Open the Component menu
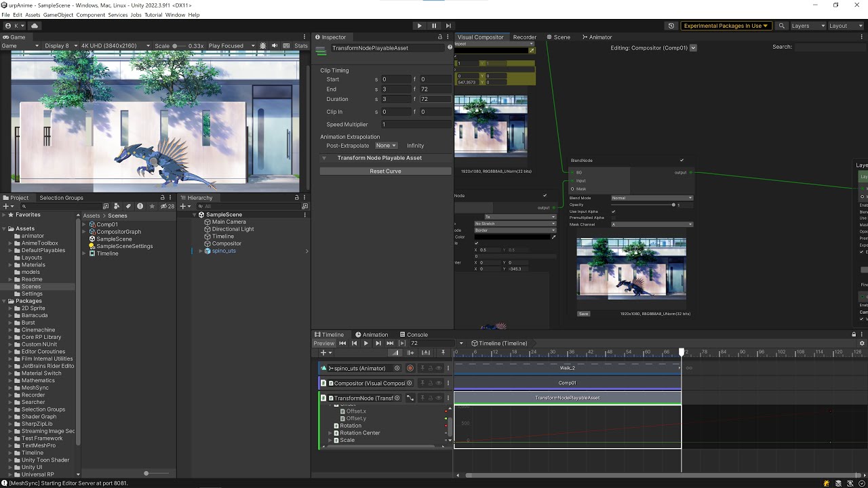 tap(91, 15)
